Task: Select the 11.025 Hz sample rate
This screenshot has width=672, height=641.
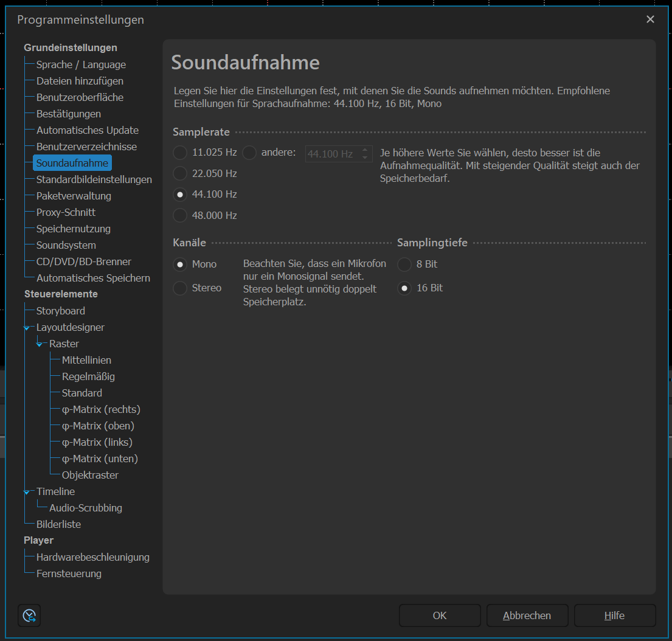Action: click(180, 153)
